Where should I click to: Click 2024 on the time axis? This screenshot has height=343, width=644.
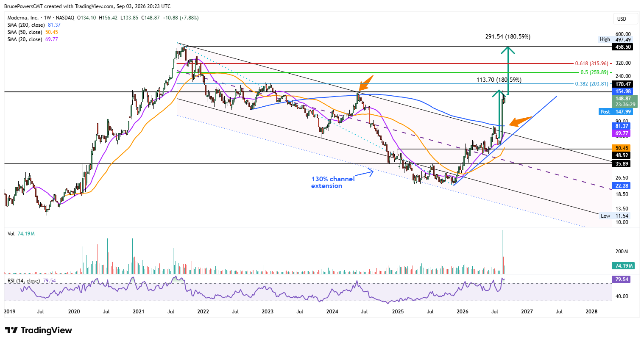[x=332, y=312]
